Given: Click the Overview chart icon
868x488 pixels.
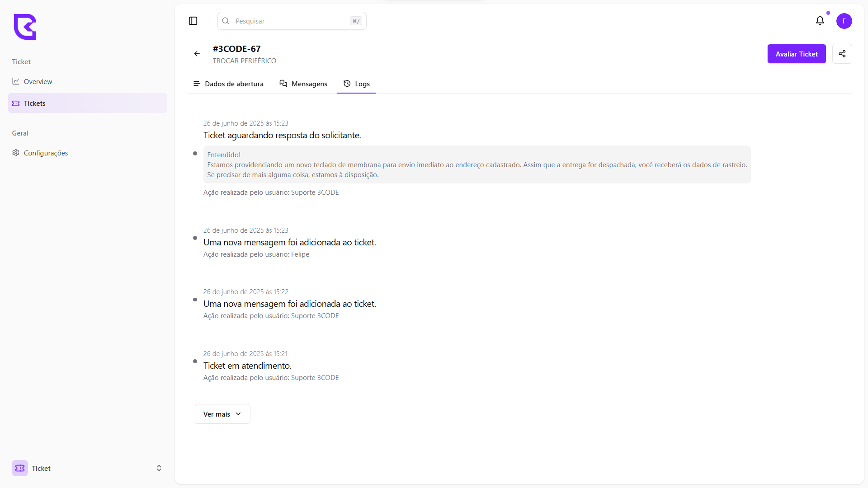Looking at the screenshot, I should [16, 81].
